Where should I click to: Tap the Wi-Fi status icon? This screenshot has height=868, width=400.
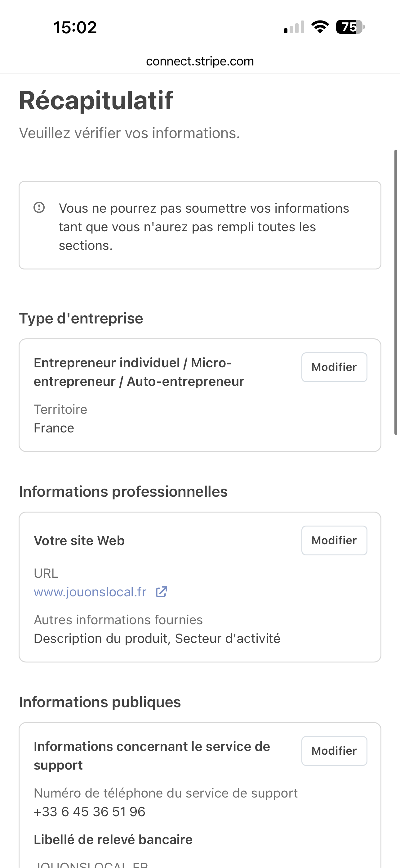pos(320,27)
